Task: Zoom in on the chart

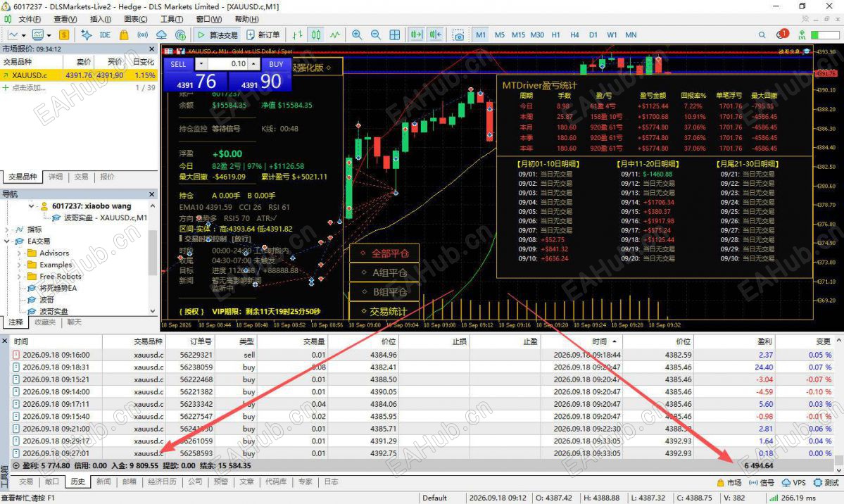Action: click(357, 35)
